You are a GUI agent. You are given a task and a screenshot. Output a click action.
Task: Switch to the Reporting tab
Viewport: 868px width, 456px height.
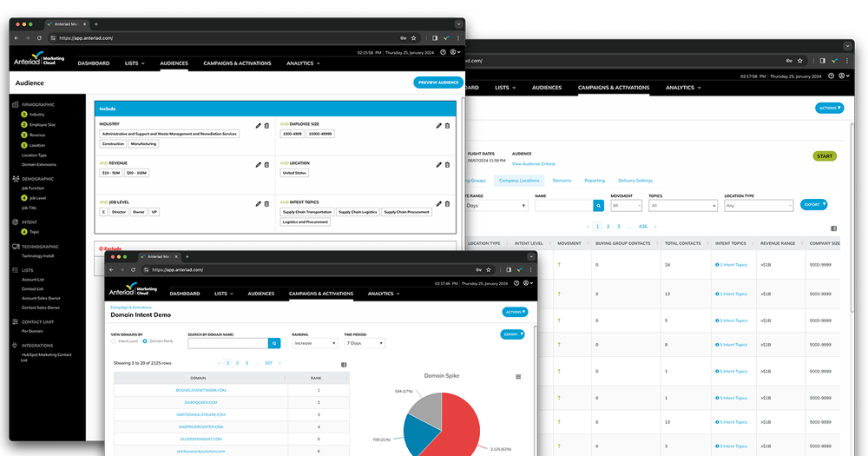click(595, 181)
